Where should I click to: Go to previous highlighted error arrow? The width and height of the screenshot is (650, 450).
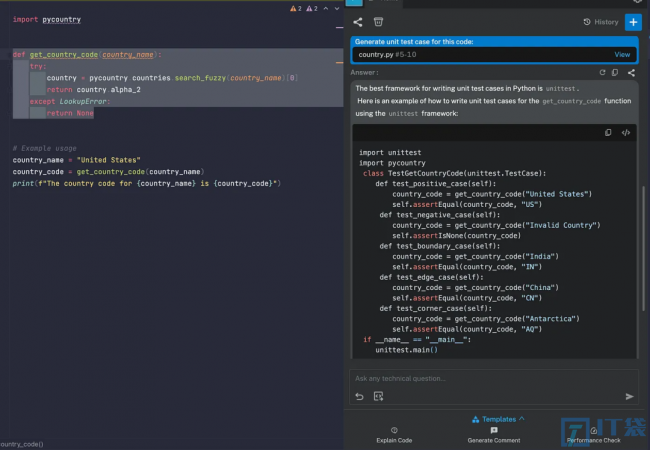coord(326,8)
